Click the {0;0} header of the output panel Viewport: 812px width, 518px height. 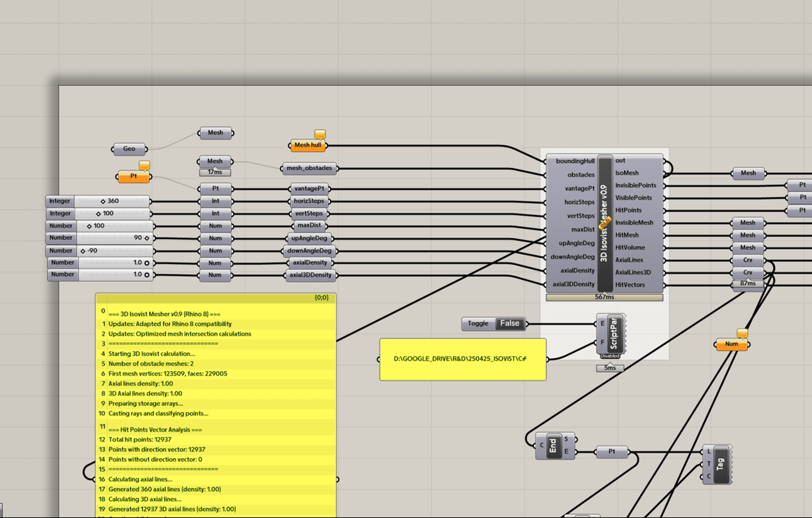click(321, 298)
